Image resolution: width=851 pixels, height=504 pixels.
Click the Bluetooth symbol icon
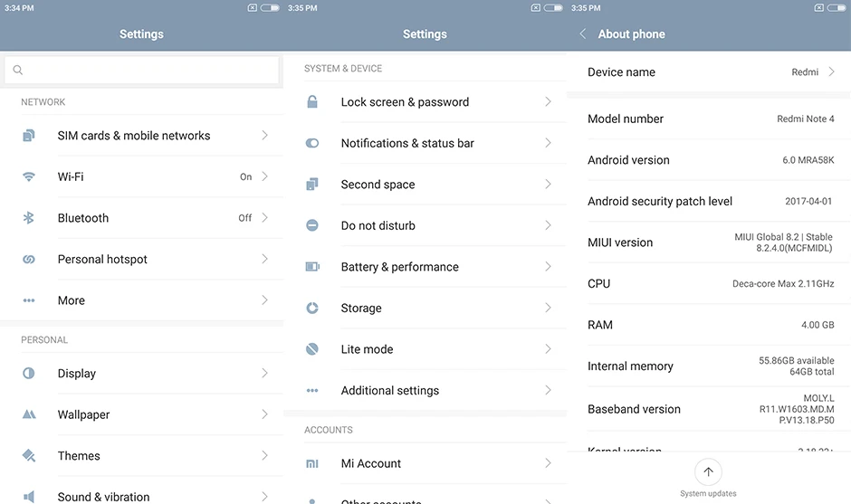(x=29, y=217)
